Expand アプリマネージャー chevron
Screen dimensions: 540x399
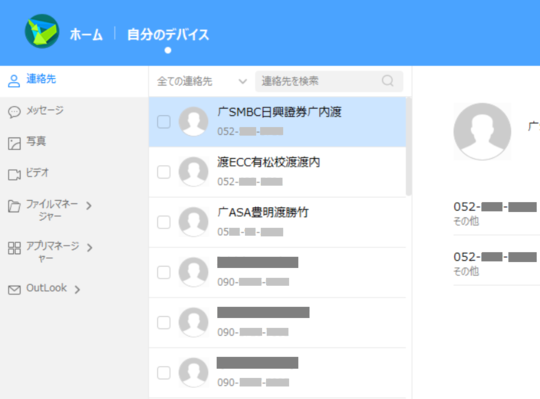coord(90,248)
